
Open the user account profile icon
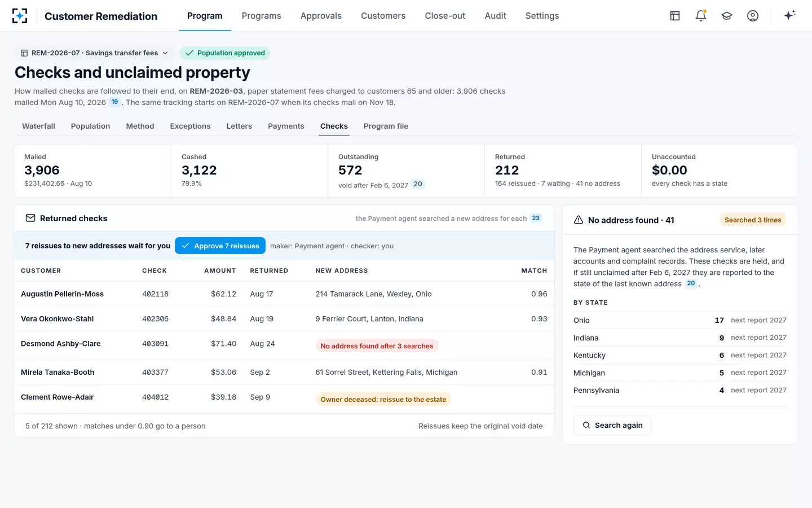[x=753, y=16]
